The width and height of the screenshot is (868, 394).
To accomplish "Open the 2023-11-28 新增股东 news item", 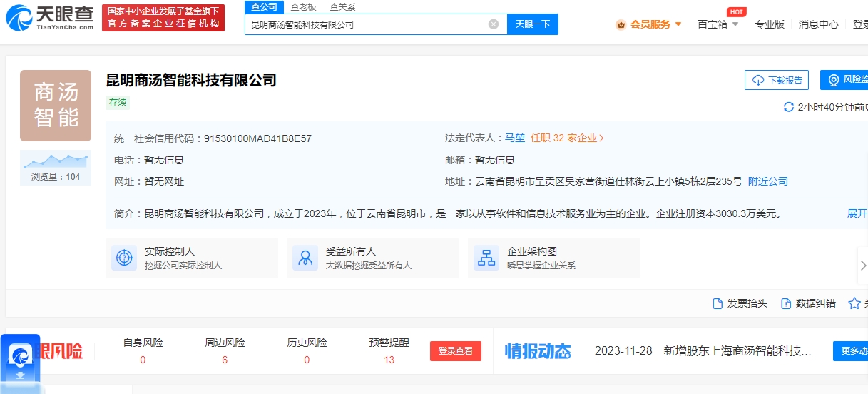I will pos(703,351).
